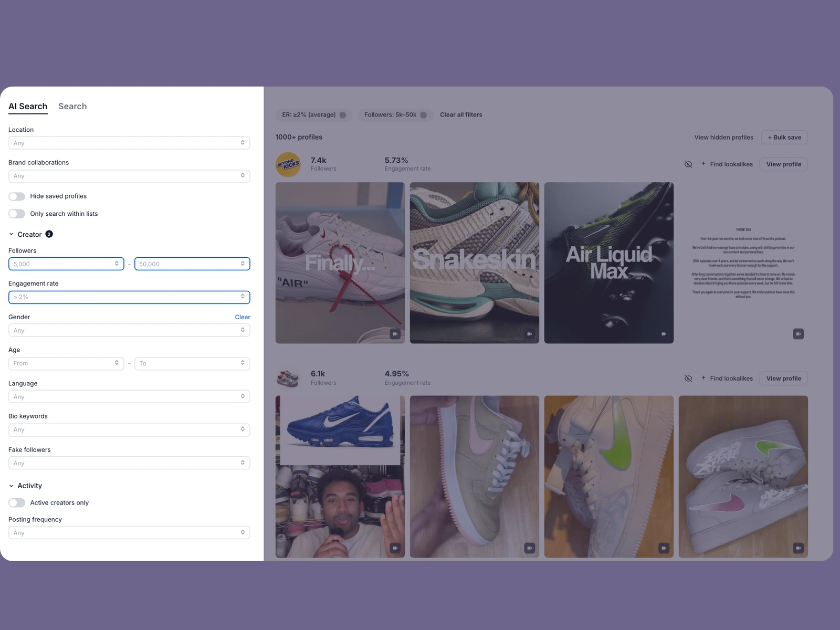
Task: Open the maximum Followers dropdown showing 50,000
Action: pos(192,264)
